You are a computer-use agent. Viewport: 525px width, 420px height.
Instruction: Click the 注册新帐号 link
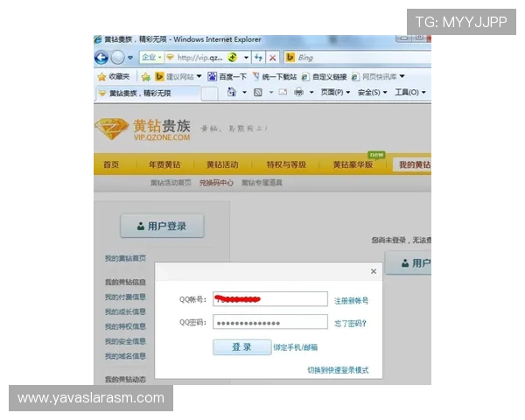351,300
